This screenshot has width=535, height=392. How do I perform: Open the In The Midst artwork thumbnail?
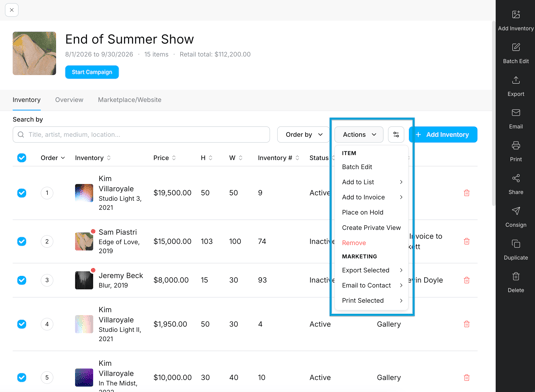click(x=84, y=377)
